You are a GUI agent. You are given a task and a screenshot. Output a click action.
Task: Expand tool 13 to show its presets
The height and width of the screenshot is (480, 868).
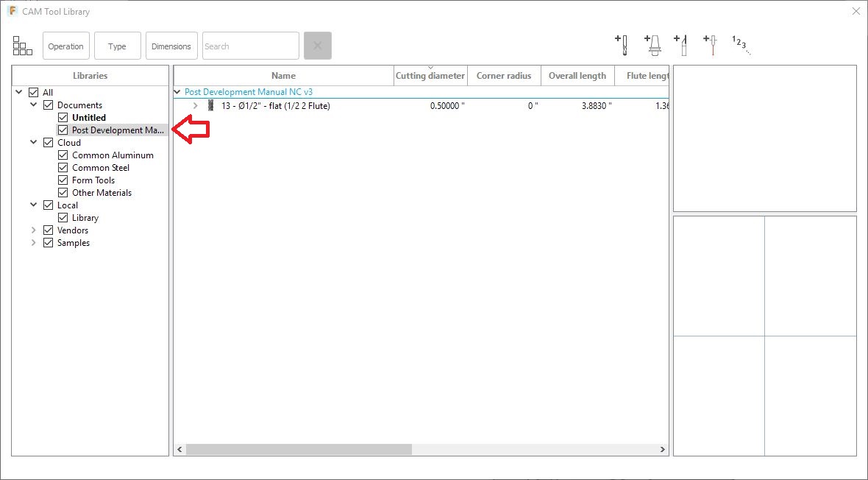[x=195, y=105]
